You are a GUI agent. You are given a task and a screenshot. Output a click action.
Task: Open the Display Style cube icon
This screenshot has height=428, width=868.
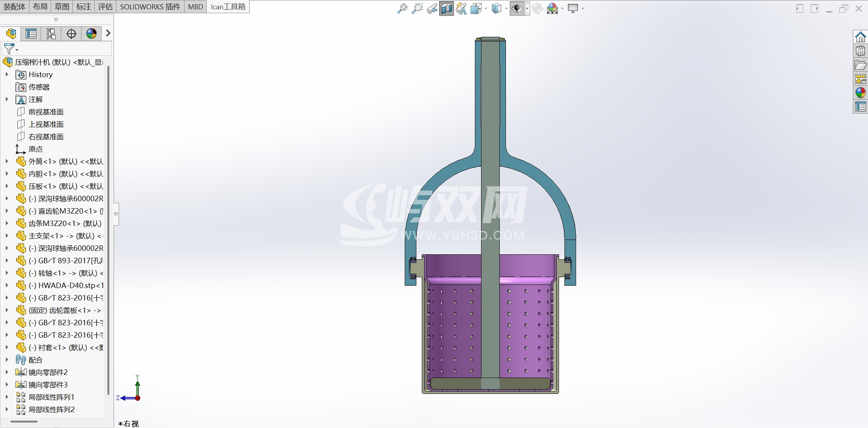point(497,8)
